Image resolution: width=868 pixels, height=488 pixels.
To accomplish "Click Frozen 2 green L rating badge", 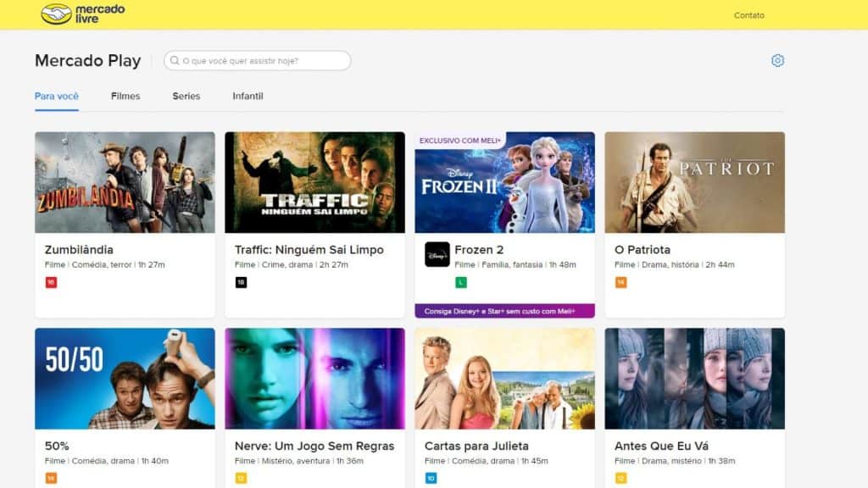I will [x=460, y=283].
